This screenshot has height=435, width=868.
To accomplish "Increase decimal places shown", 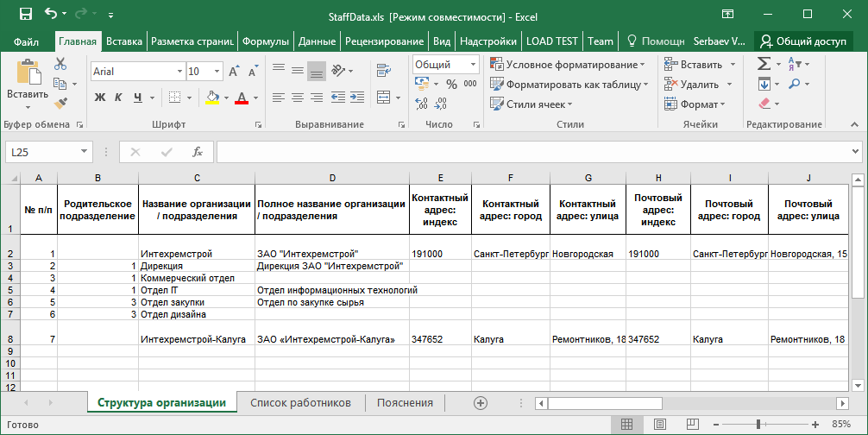I will coord(421,104).
